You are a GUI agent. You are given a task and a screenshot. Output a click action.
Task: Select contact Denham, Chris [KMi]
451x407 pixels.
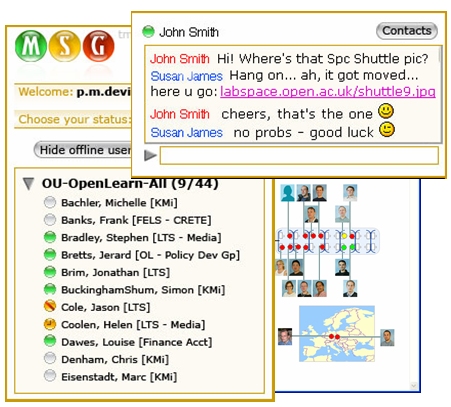point(115,359)
